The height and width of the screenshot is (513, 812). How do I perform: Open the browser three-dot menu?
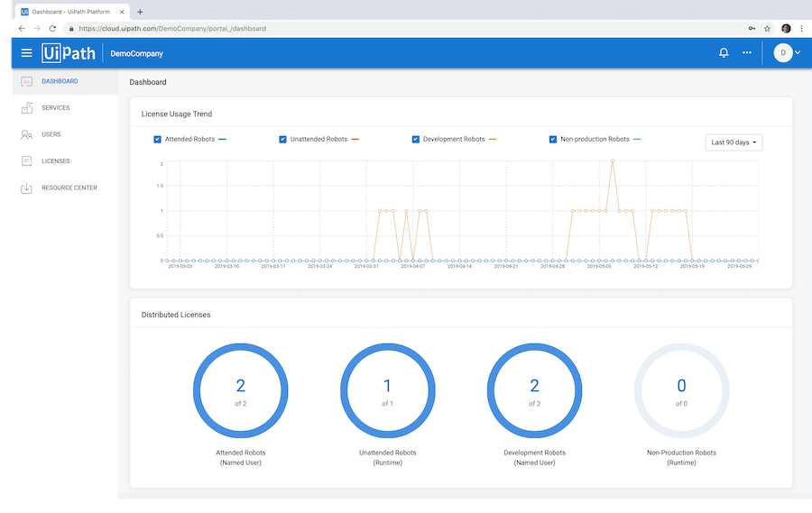pyautogui.click(x=801, y=29)
